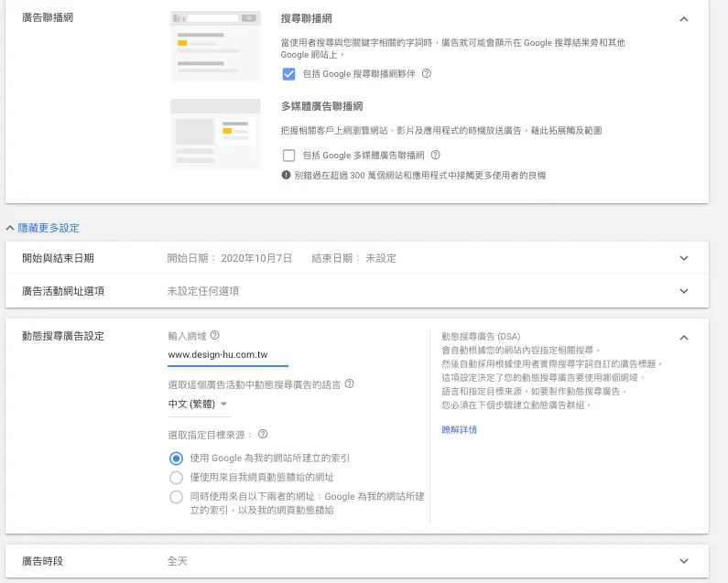Screen dimensions: 728x583
Task: Click the 開始日期 value 2020年10月7日
Action: pyautogui.click(x=256, y=258)
